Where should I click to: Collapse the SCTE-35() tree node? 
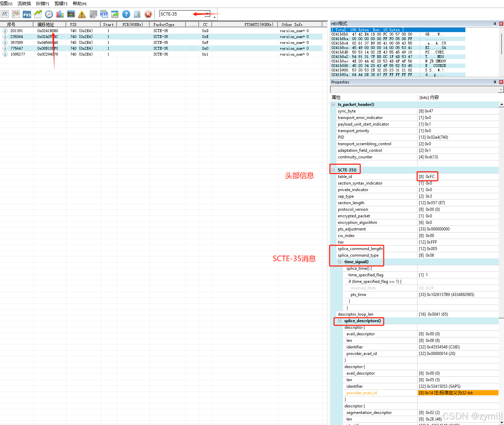click(333, 170)
